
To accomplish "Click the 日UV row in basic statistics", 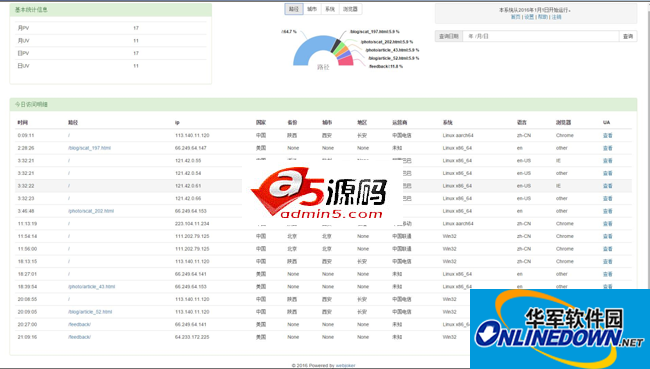I will (x=111, y=66).
